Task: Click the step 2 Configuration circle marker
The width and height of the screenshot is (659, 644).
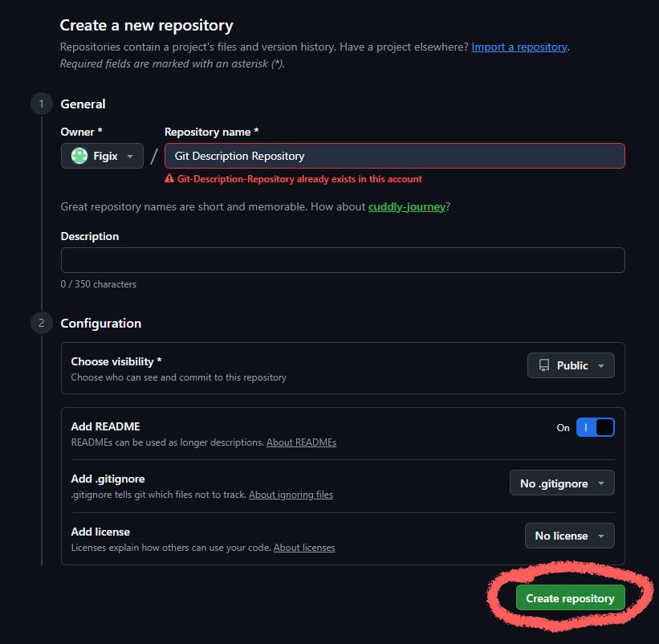Action: coord(40,323)
